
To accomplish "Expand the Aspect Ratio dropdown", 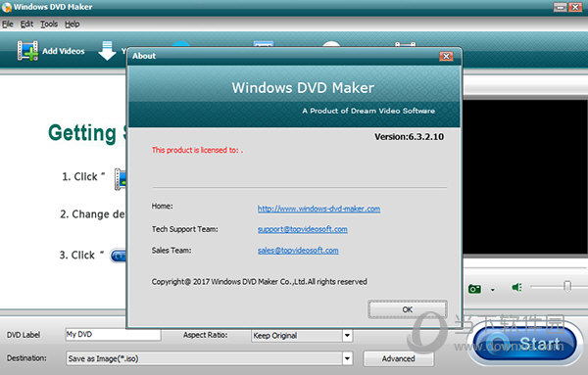I will tap(347, 335).
